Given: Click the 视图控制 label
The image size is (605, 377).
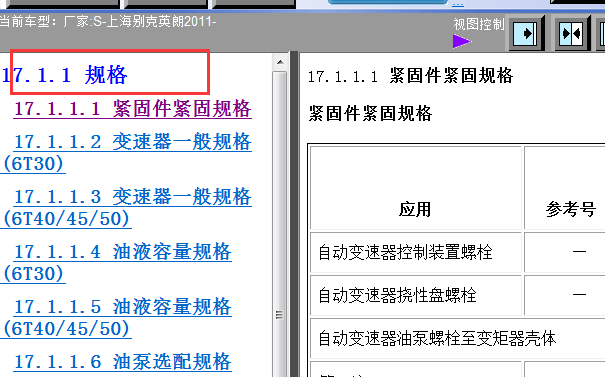Looking at the screenshot, I should click(479, 24).
